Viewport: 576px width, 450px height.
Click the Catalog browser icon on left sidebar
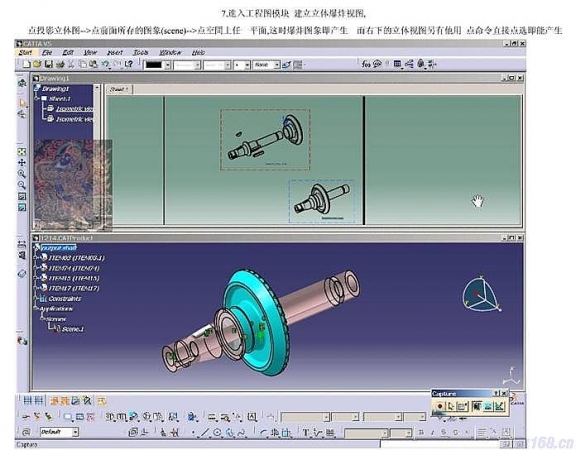click(x=22, y=274)
